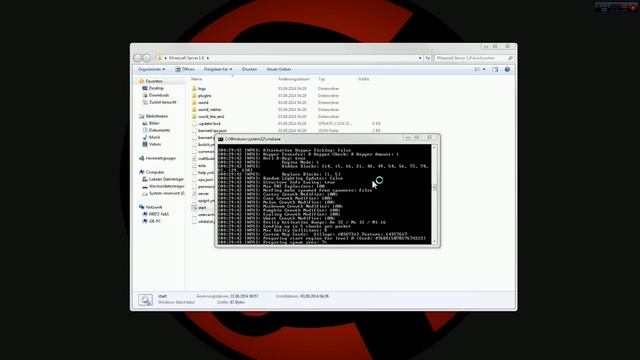Create folder with Neuer Ordner
The image size is (640, 360).
coord(279,69)
